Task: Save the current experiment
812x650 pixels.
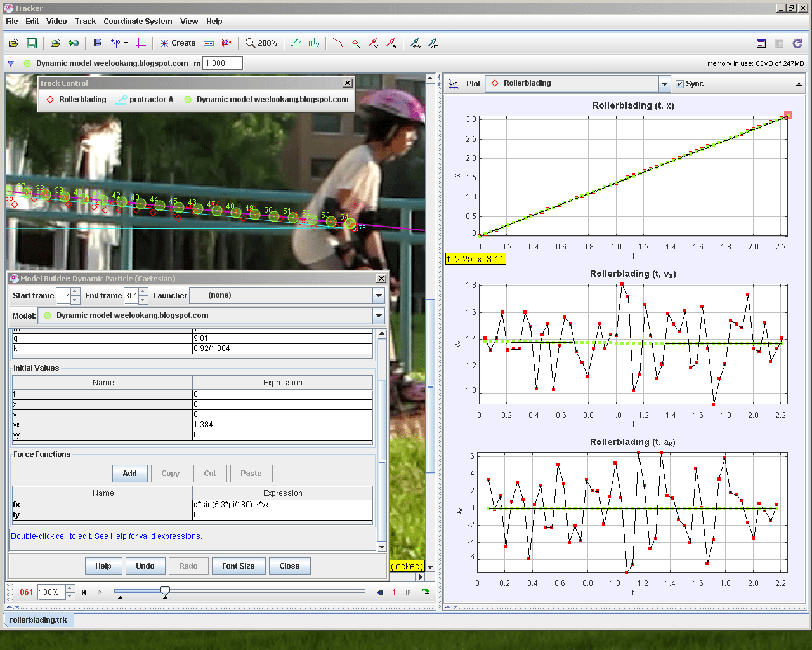Action: point(32,43)
